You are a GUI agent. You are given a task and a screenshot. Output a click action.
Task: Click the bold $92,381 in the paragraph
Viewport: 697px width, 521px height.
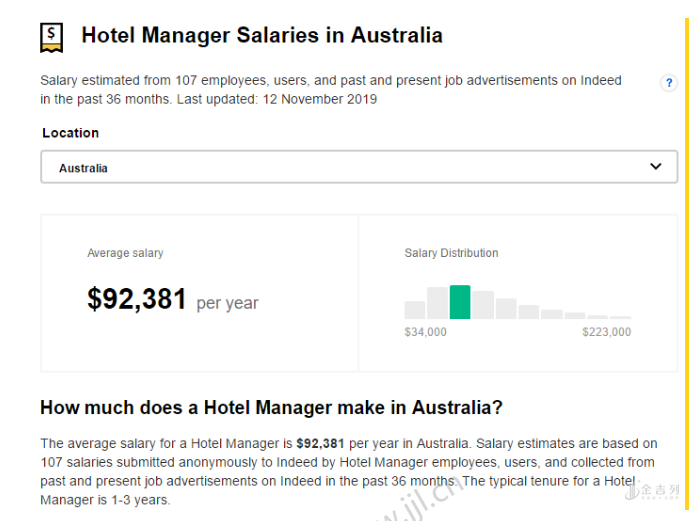click(x=320, y=443)
